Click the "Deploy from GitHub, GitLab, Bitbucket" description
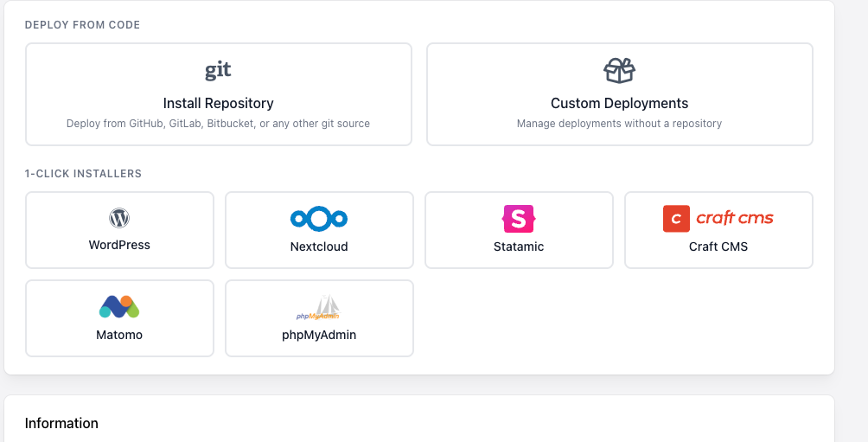 tap(218, 124)
